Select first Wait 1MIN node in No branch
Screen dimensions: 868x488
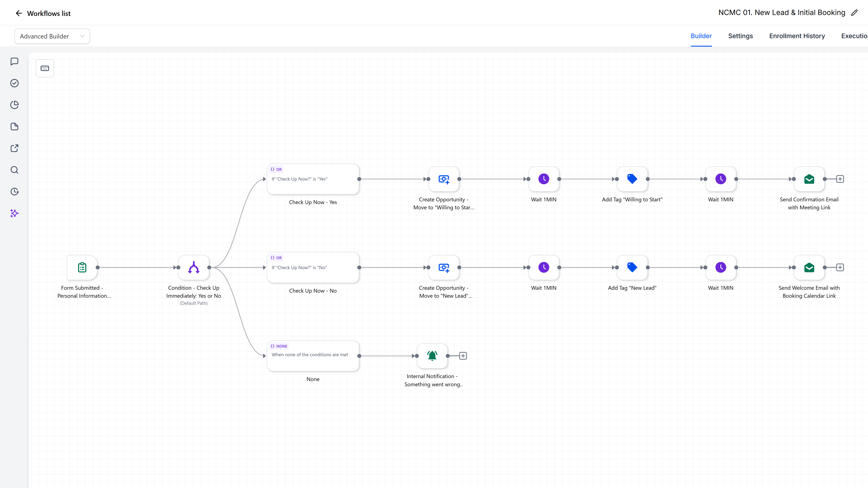(x=544, y=267)
